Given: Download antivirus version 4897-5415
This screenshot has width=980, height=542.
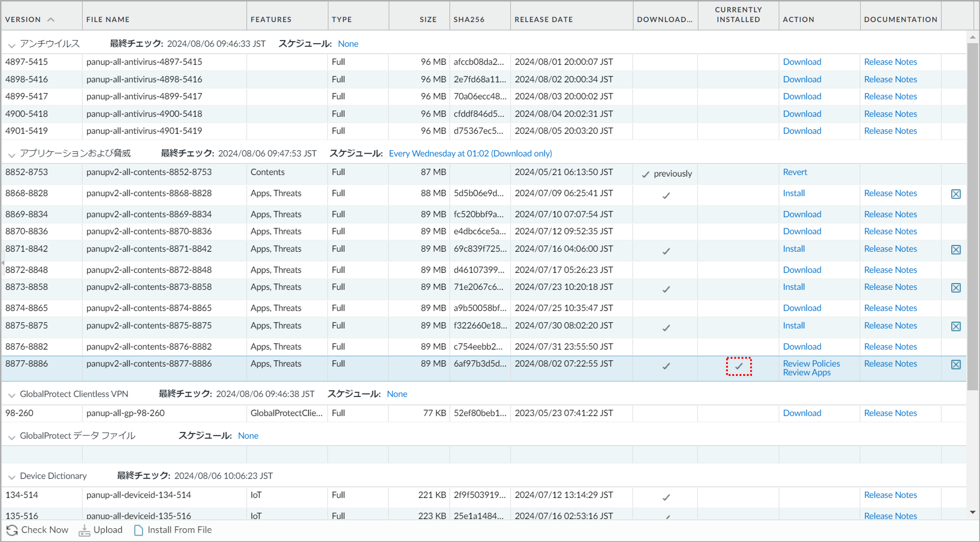Looking at the screenshot, I should click(x=802, y=62).
